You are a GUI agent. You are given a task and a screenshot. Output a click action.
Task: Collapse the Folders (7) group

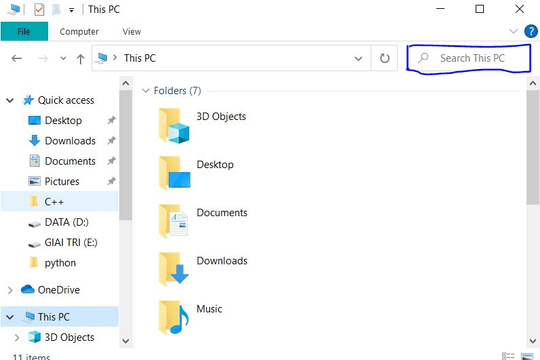point(146,91)
